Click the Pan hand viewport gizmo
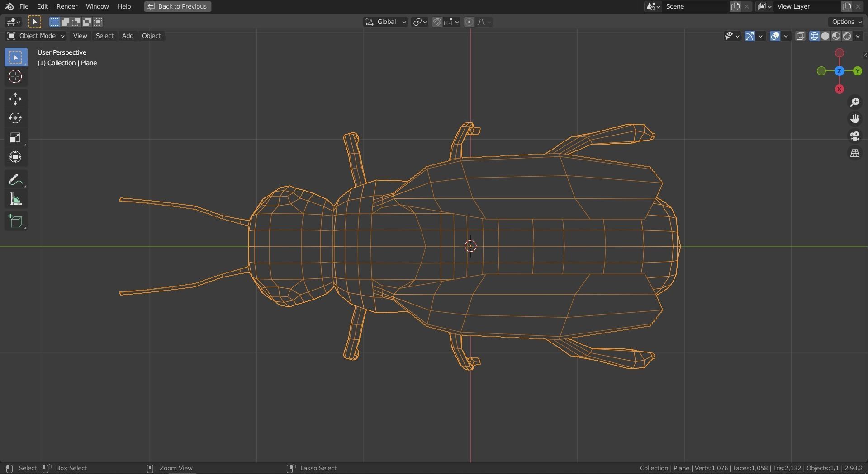This screenshot has height=474, width=868. [855, 119]
